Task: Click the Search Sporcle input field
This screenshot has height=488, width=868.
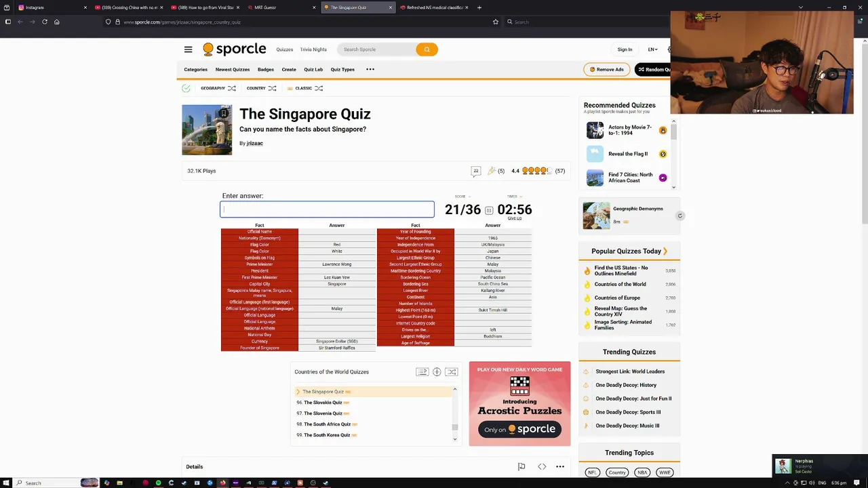Action: click(378, 49)
